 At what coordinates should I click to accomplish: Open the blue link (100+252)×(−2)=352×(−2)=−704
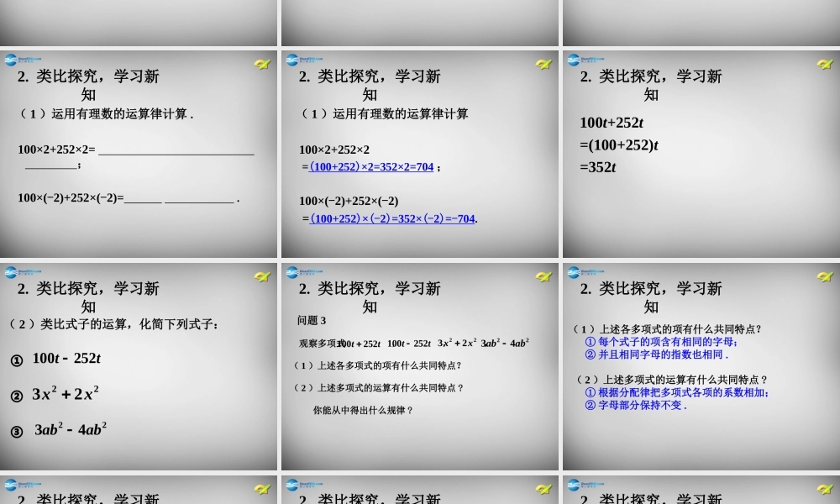click(392, 218)
